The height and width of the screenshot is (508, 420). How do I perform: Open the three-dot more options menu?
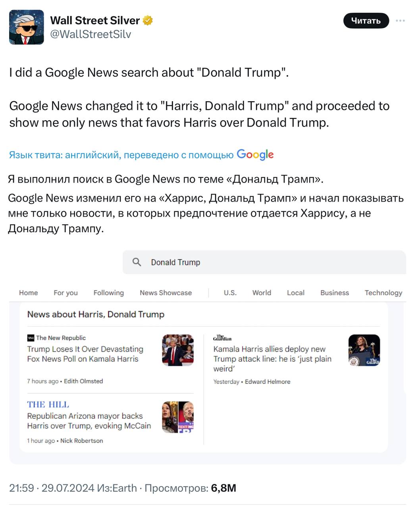(x=401, y=21)
